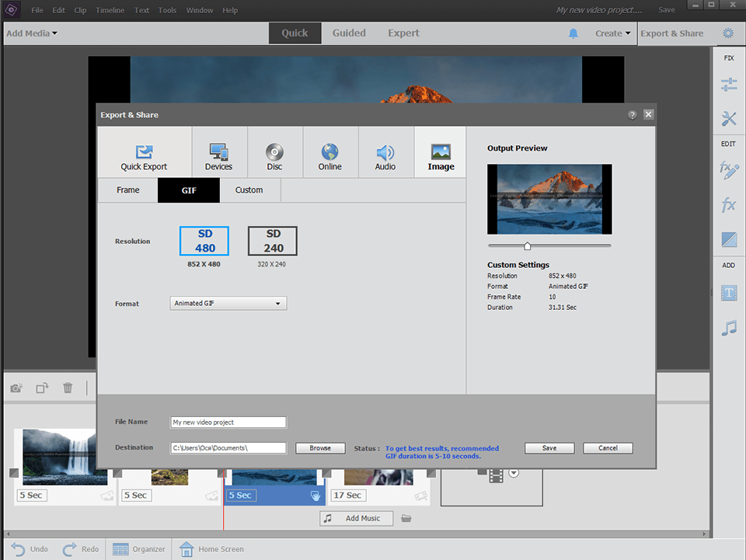Screen dimensions: 746x560
Task: Click Save in the title bar
Action: (x=667, y=10)
